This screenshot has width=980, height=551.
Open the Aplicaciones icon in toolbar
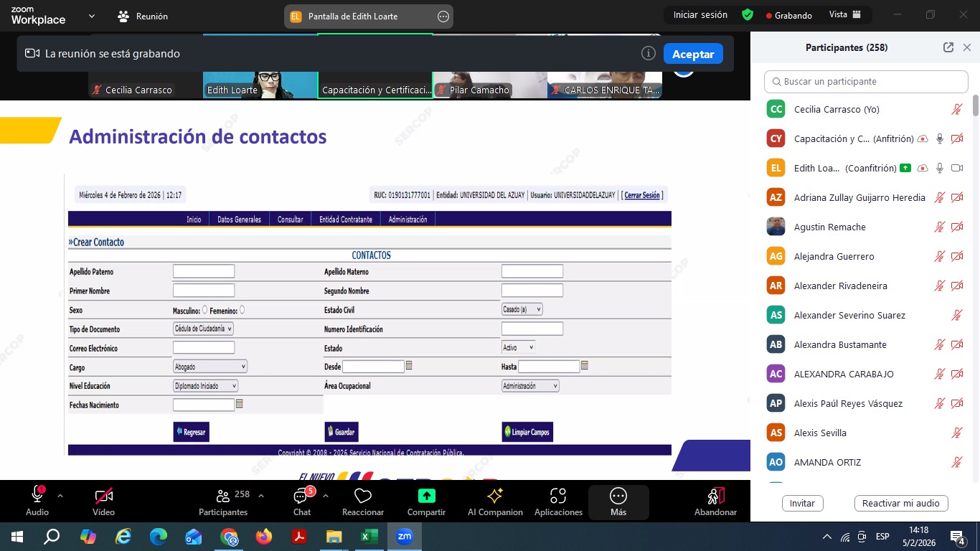(x=558, y=496)
